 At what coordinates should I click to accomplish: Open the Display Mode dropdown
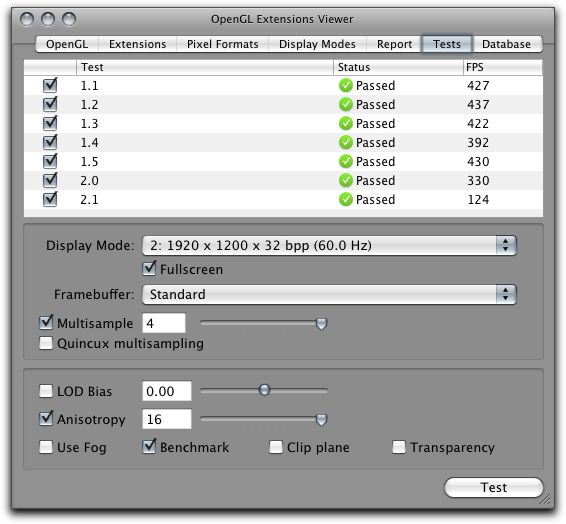(329, 245)
